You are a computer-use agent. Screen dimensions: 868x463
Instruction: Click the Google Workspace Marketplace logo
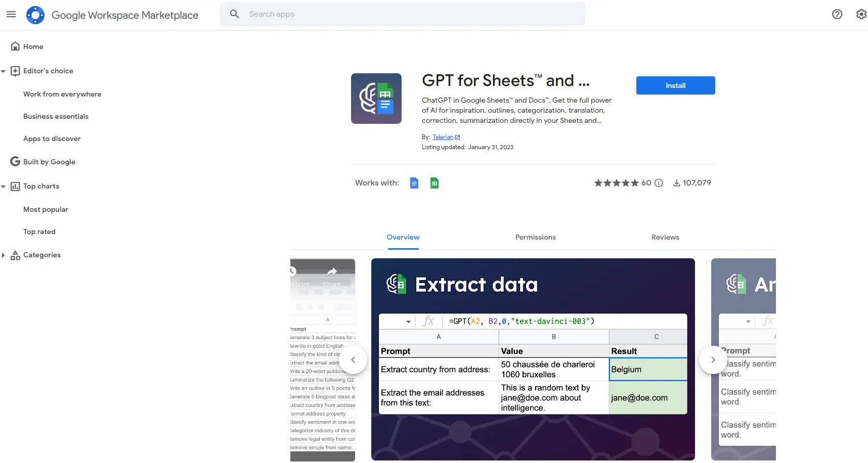coord(35,15)
